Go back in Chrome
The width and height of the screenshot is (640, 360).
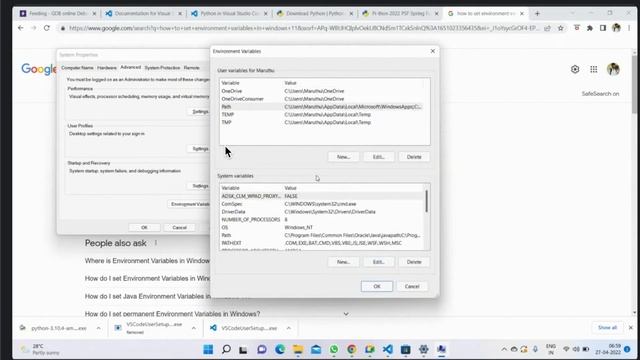click(x=20, y=28)
